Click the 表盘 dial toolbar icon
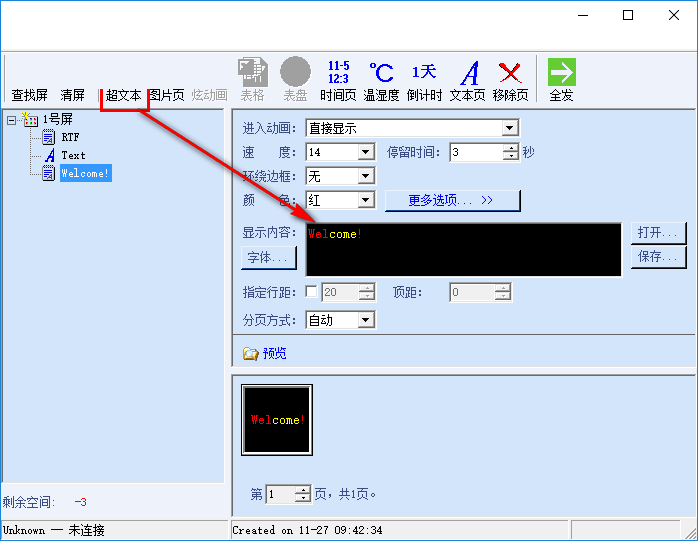 click(x=295, y=80)
